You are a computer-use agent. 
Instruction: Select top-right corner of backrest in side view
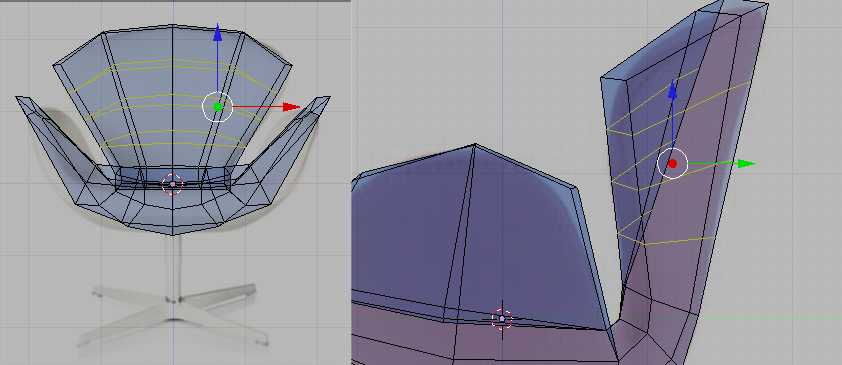pyautogui.click(x=767, y=5)
